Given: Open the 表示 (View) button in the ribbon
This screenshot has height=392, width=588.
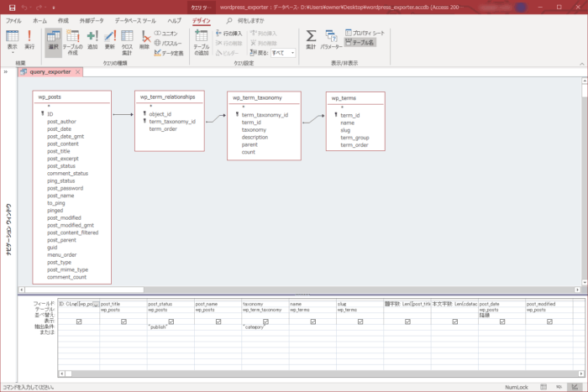Looking at the screenshot, I should 12,39.
